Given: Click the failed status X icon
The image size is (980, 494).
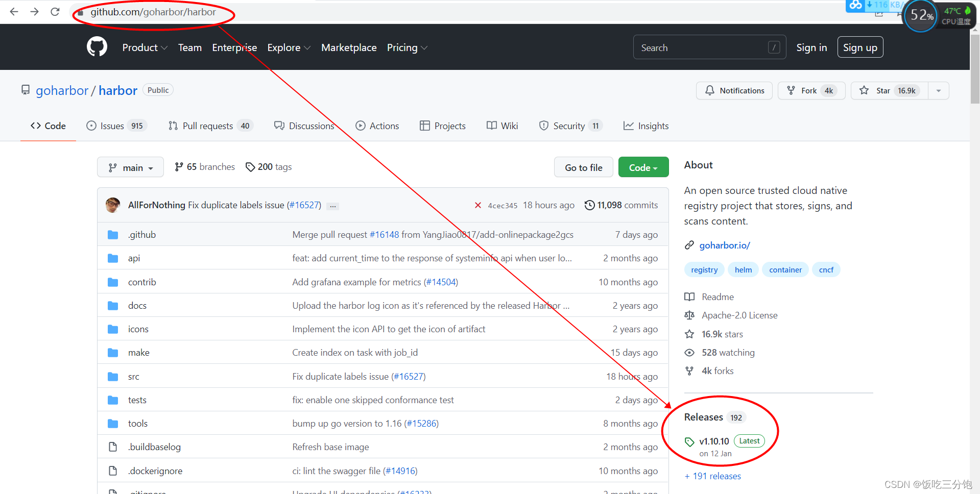Looking at the screenshot, I should 478,205.
